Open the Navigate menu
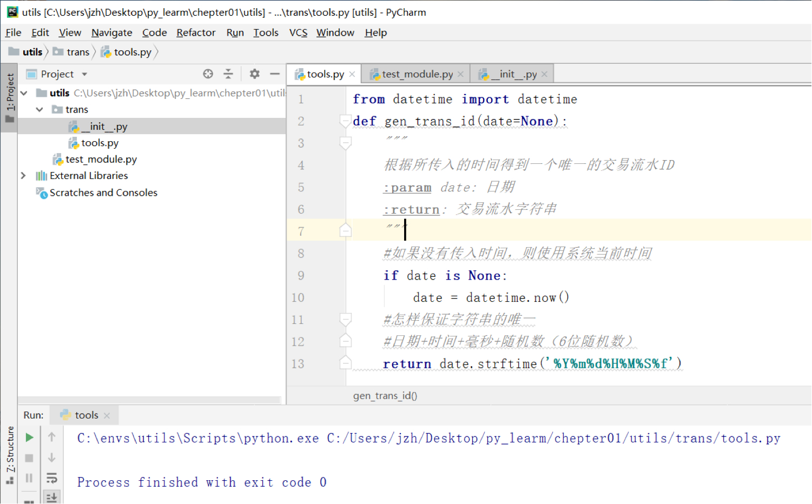The height and width of the screenshot is (504, 812). click(x=112, y=32)
